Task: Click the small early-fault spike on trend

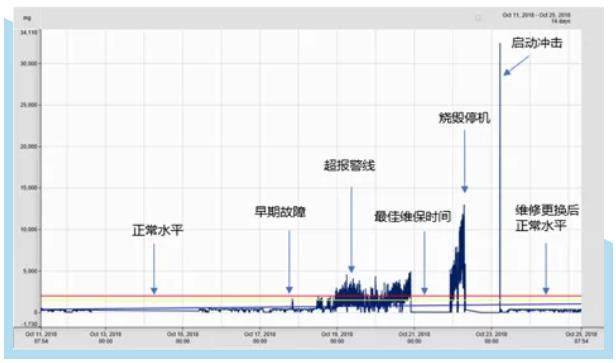Action: (292, 302)
